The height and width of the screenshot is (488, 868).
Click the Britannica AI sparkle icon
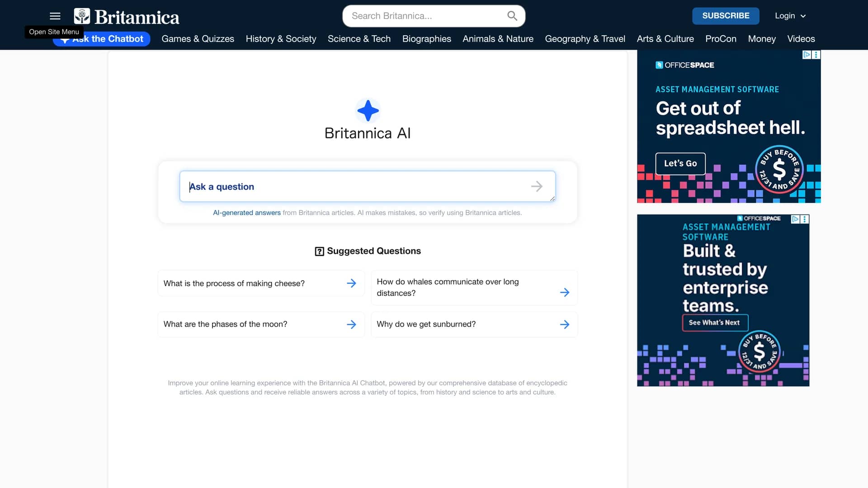(368, 111)
